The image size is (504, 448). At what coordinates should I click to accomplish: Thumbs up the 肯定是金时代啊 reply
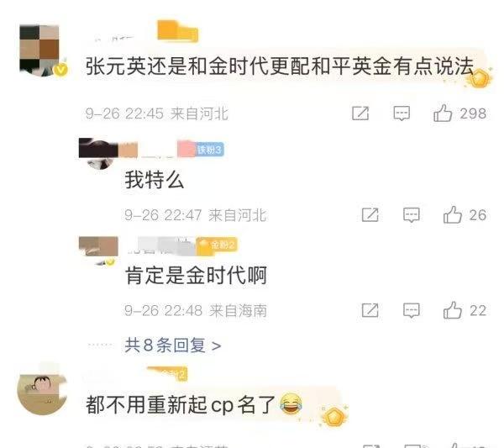click(x=453, y=310)
